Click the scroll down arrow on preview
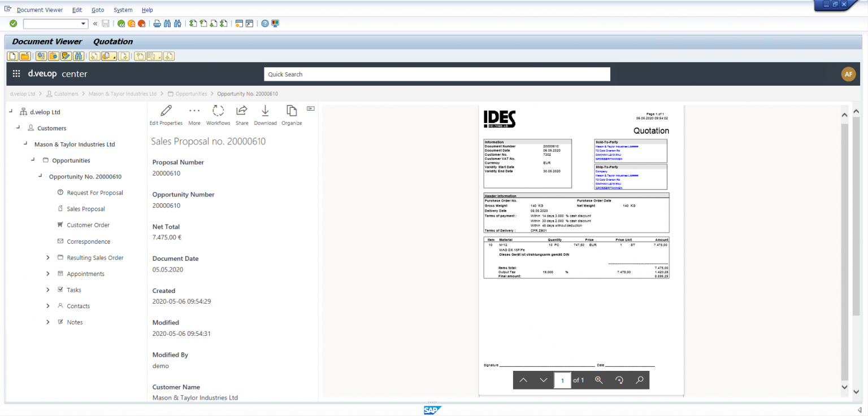868x416 pixels. pos(844,388)
